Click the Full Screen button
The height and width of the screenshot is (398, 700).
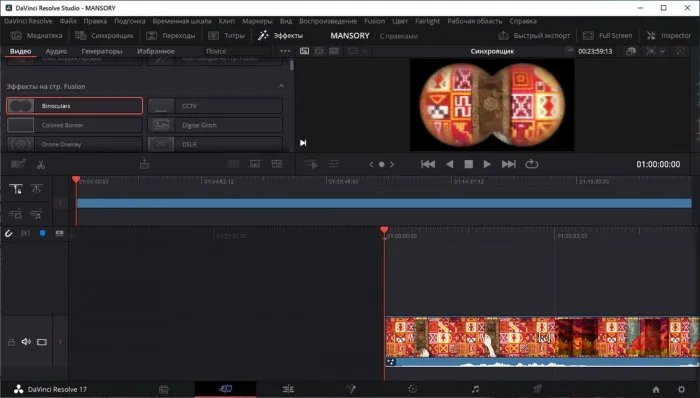[608, 36]
